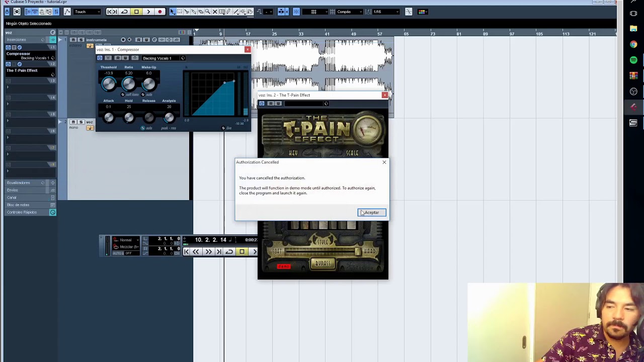
Task: Turn the Ratio knob on the Compressor
Action: (129, 83)
